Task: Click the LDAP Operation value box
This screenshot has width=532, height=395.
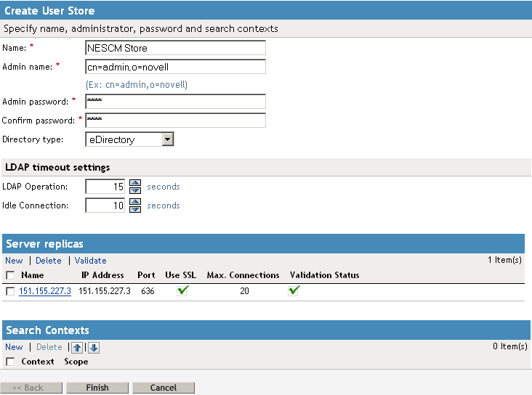Action: click(x=105, y=187)
